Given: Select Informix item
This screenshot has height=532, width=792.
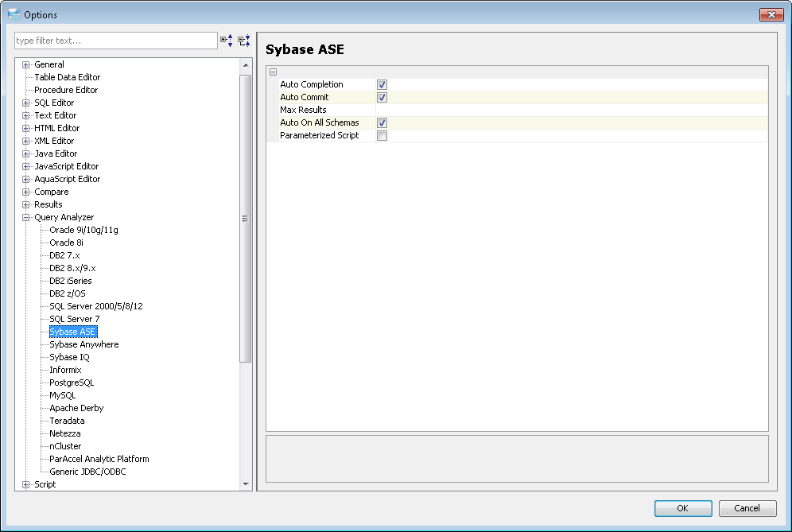Looking at the screenshot, I should (66, 370).
